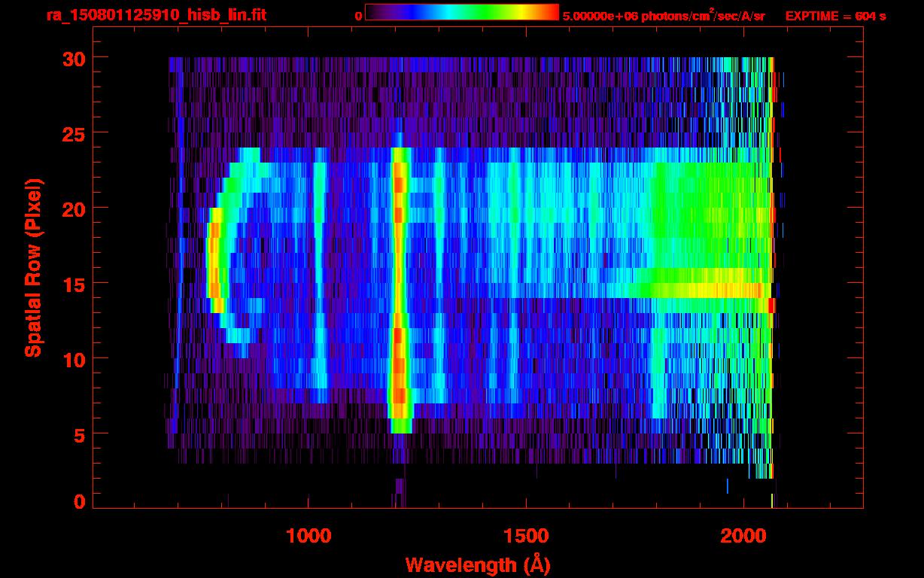Click the x-axis tick label 1000

coord(308,536)
